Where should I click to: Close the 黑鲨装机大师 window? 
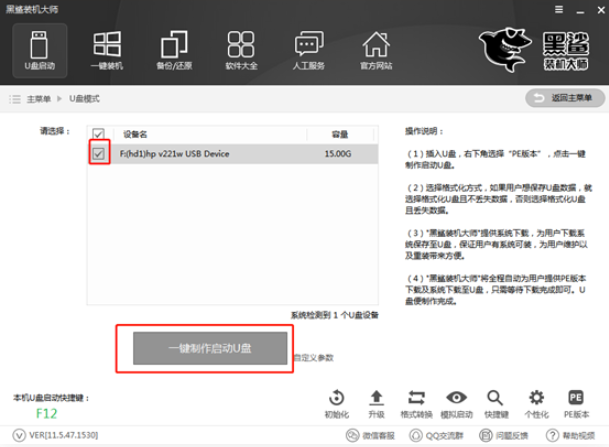pyautogui.click(x=601, y=10)
